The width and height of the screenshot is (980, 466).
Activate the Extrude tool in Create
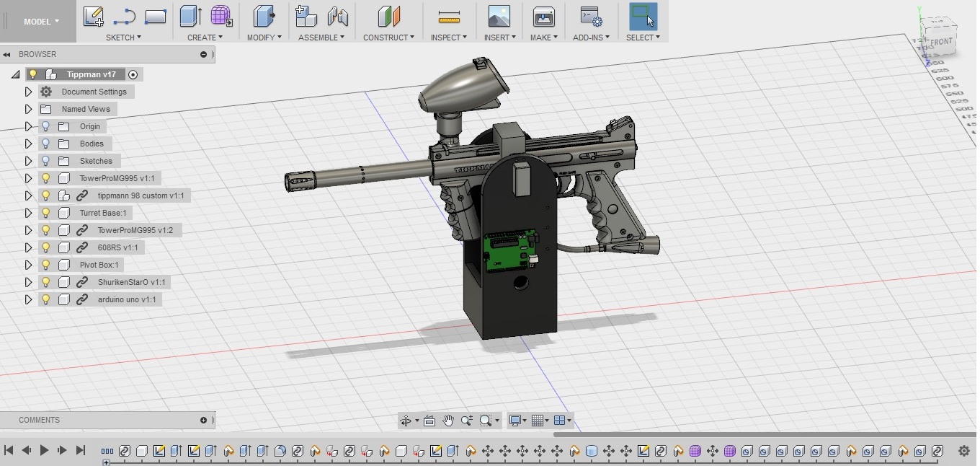coord(190,16)
